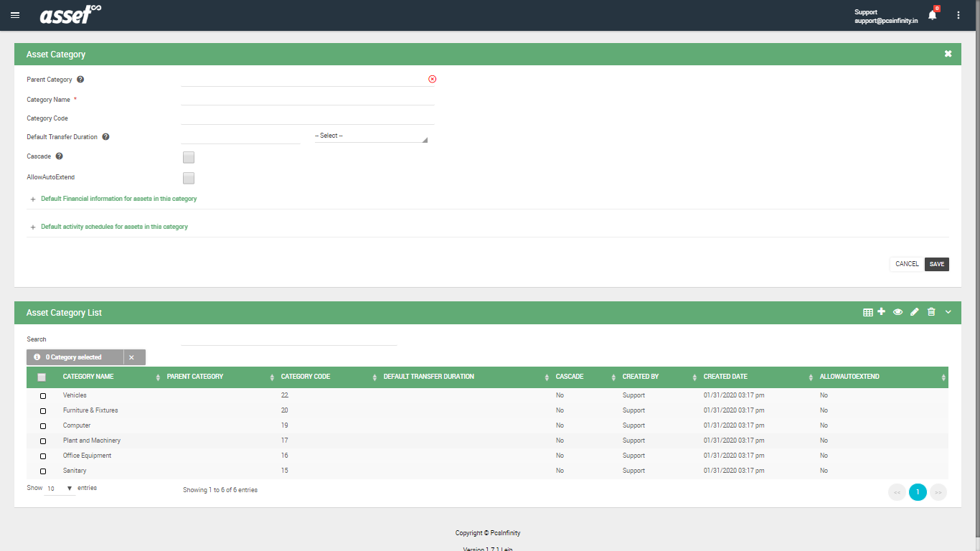Click the info icon in selection badge
Screen dimensions: 980x551
coord(37,357)
